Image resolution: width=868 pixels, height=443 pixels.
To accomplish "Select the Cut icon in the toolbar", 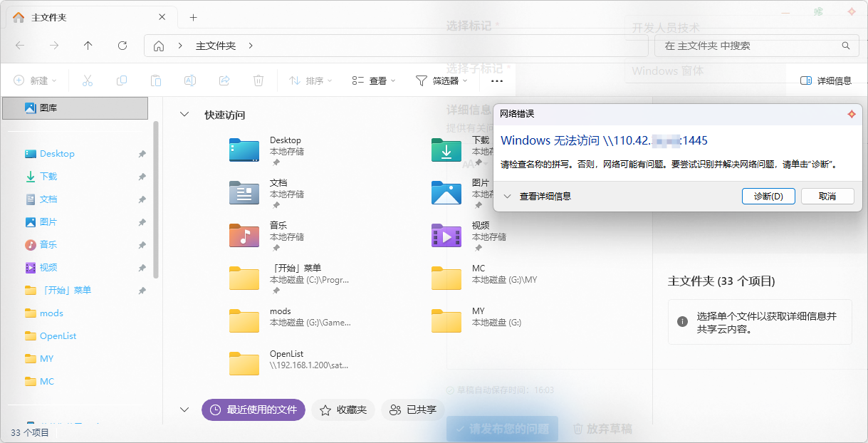I will tap(88, 80).
